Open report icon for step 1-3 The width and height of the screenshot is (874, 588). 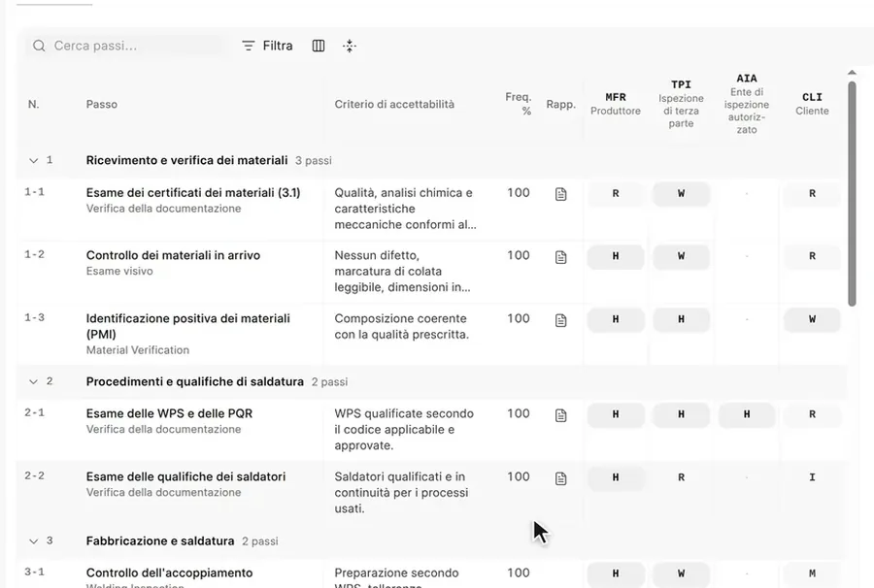point(560,320)
